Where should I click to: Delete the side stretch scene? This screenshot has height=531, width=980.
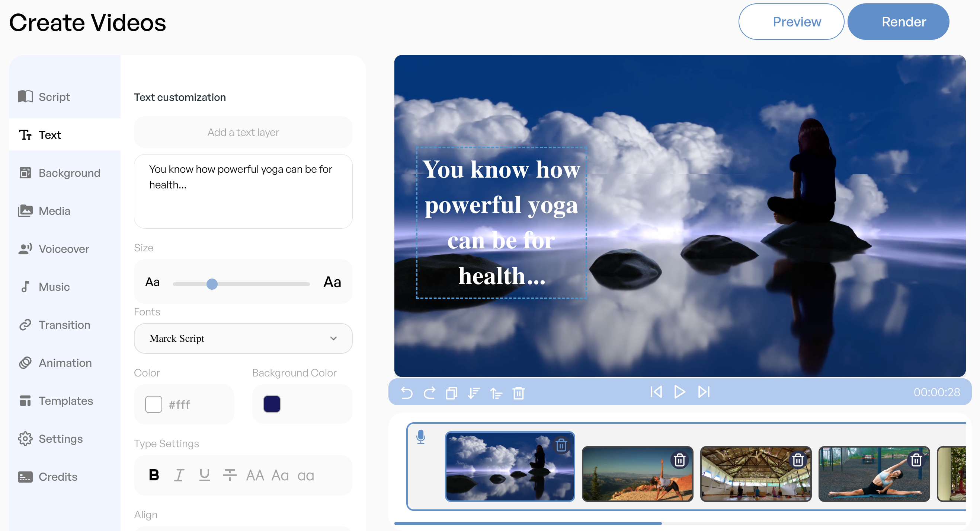pos(916,460)
